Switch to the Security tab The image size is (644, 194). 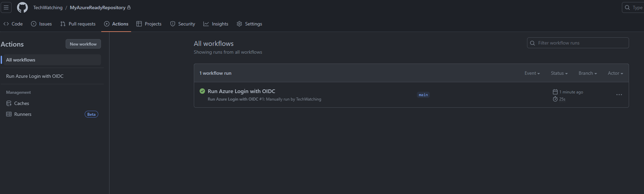tap(183, 24)
